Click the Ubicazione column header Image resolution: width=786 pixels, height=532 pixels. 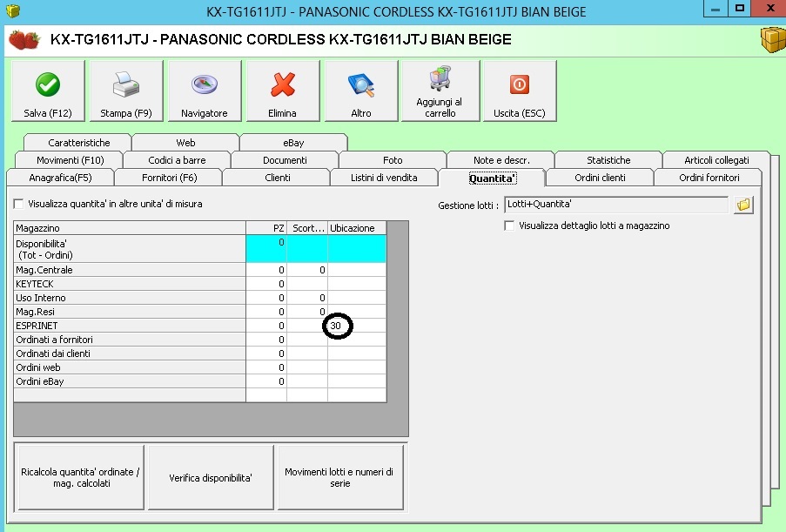357,228
